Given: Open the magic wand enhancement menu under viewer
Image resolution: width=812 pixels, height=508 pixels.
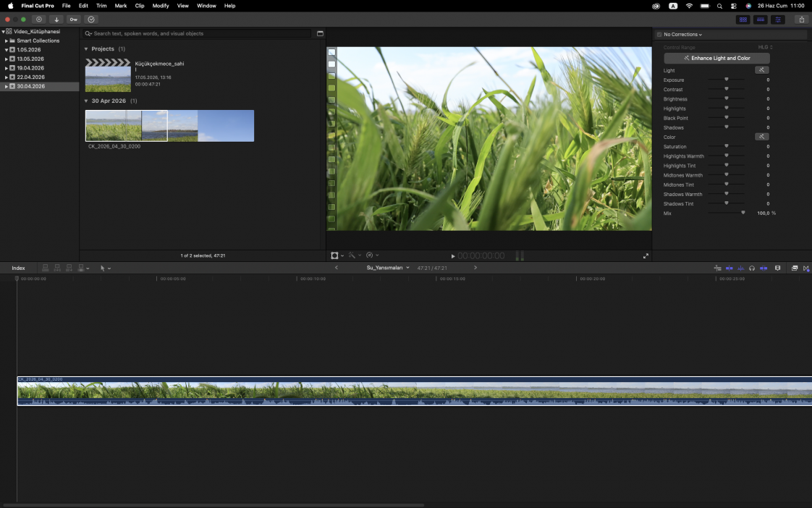Looking at the screenshot, I should pyautogui.click(x=354, y=255).
